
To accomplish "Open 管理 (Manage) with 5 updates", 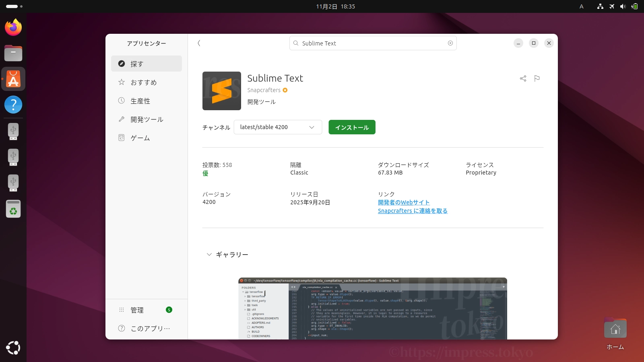I will 147,310.
